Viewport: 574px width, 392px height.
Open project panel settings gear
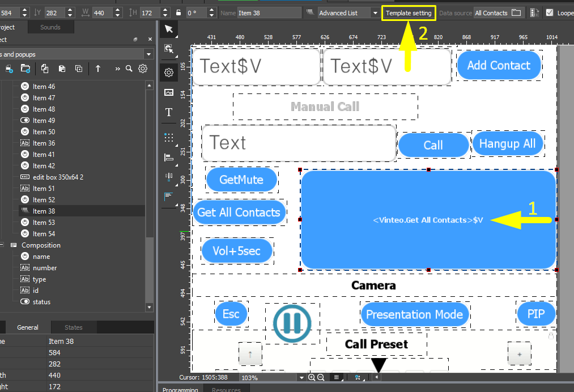tap(143, 69)
